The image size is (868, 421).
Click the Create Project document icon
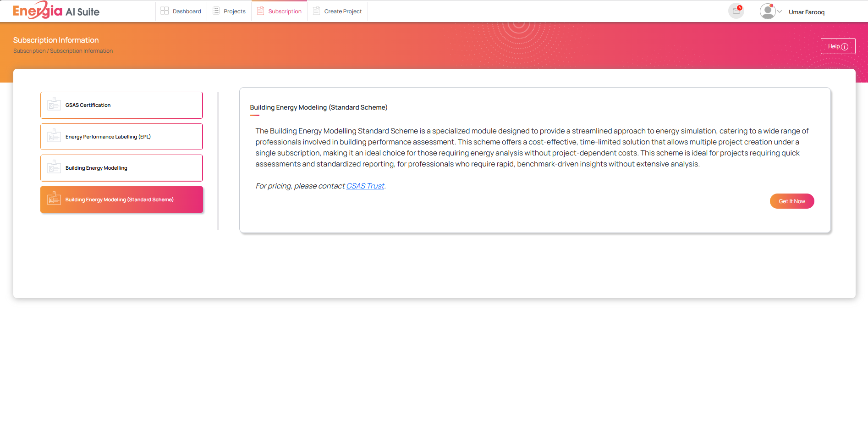click(316, 11)
